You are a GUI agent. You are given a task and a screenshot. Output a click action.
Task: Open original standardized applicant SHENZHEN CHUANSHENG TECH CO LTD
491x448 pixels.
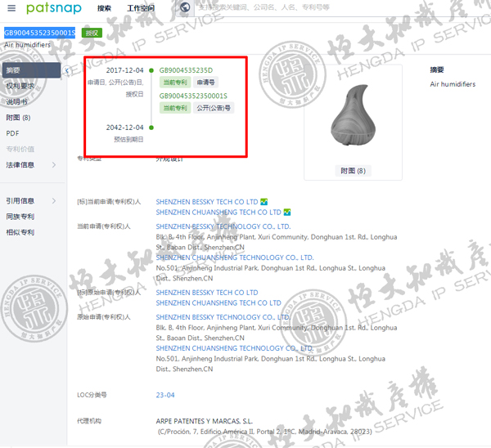point(218,303)
